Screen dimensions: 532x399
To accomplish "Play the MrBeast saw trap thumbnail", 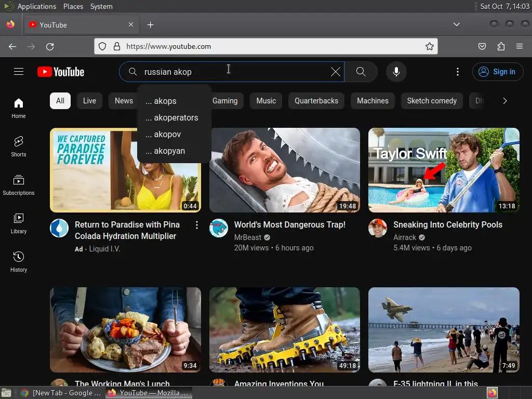I will click(284, 170).
